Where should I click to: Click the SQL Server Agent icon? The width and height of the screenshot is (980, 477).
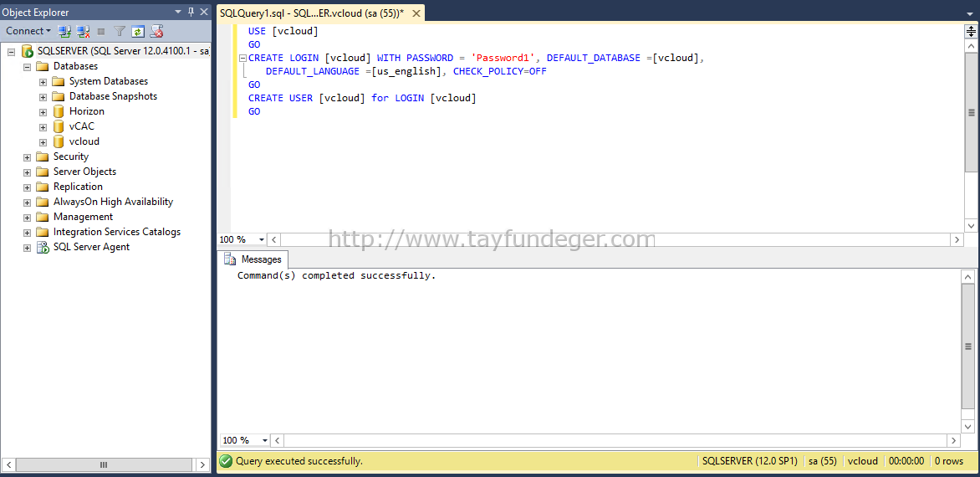click(43, 247)
